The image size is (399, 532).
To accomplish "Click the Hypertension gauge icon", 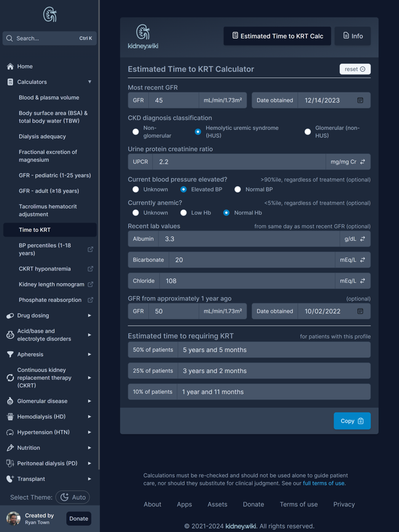I will (x=10, y=432).
